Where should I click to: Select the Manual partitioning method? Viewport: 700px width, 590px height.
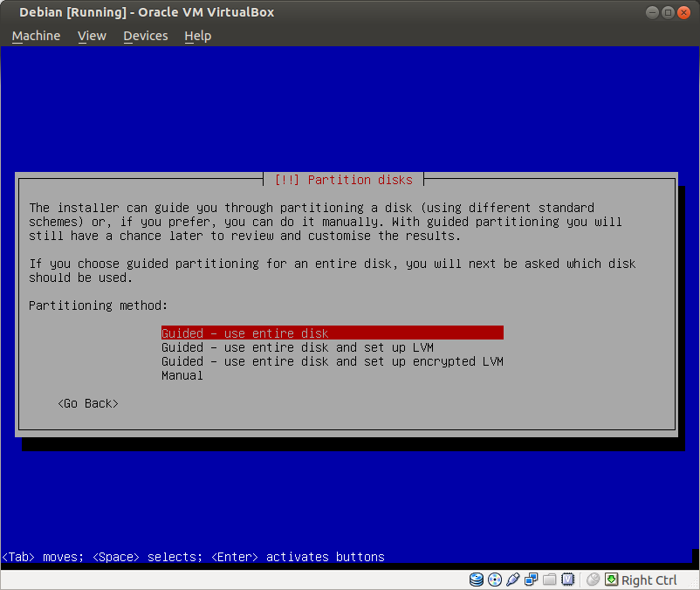coord(182,375)
